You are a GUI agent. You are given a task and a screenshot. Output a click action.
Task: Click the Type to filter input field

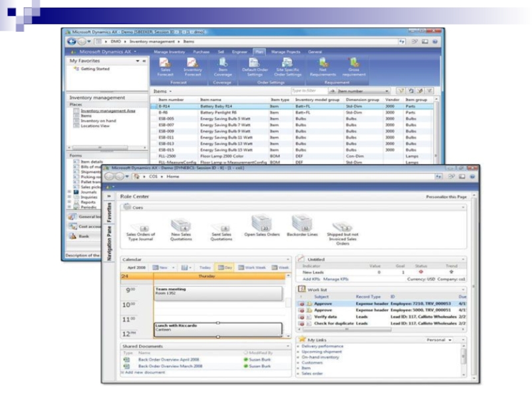coord(309,91)
